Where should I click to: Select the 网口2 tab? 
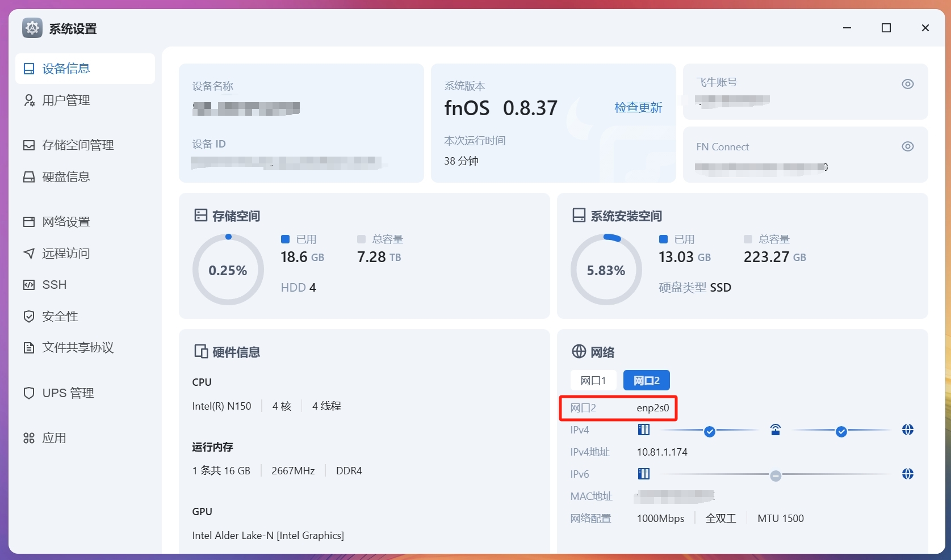click(647, 380)
